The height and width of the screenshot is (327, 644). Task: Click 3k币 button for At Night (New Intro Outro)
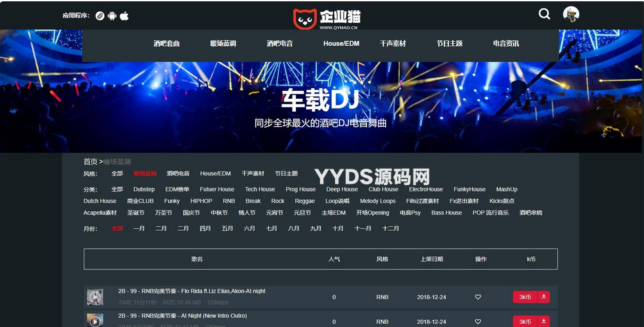click(x=525, y=322)
